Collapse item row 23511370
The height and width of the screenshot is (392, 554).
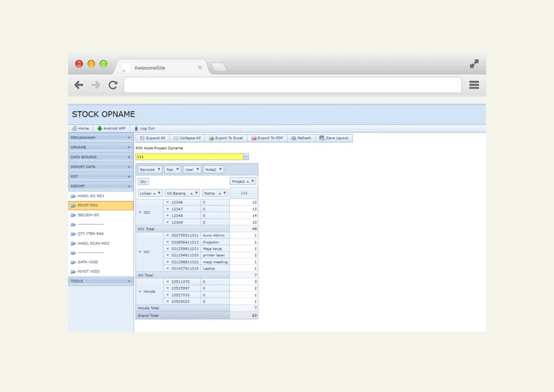point(167,282)
